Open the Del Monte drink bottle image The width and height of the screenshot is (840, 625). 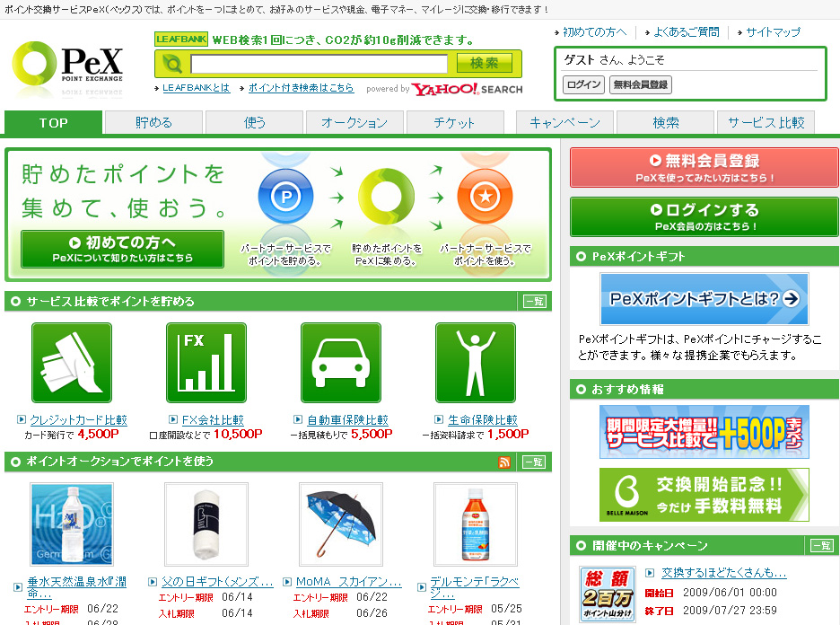[x=476, y=524]
